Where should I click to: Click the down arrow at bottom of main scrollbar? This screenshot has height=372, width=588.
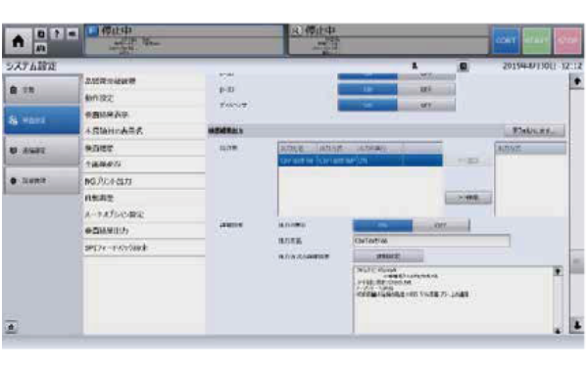577,325
